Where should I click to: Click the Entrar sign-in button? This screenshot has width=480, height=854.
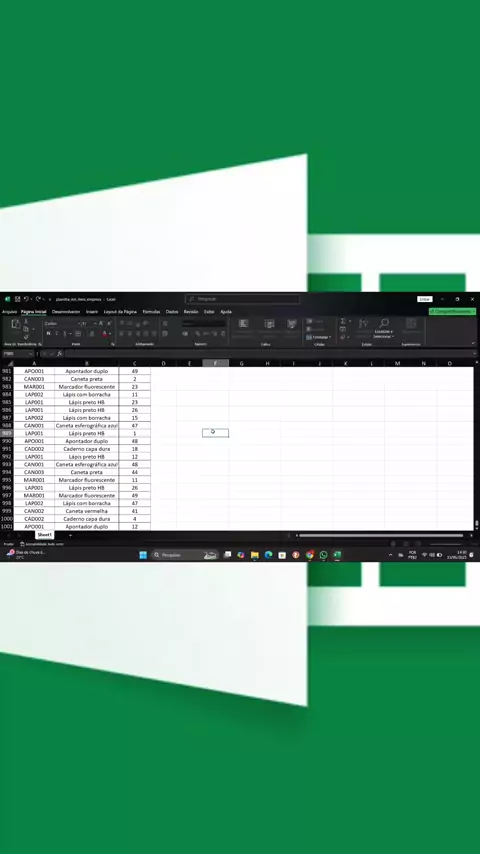click(x=425, y=299)
